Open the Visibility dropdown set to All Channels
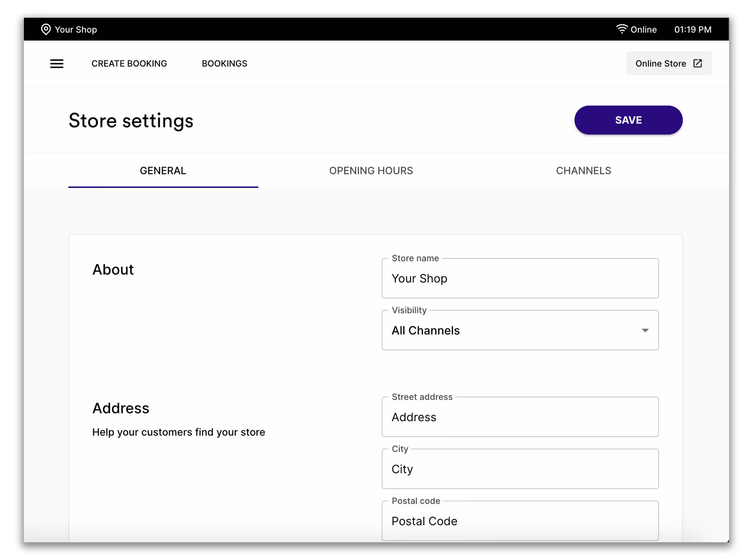The image size is (753, 560). pyautogui.click(x=520, y=330)
